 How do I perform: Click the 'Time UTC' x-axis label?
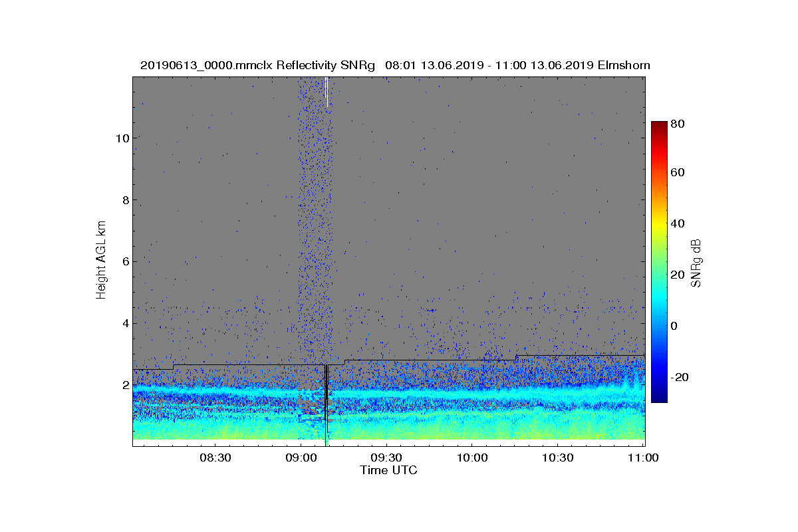click(x=389, y=470)
